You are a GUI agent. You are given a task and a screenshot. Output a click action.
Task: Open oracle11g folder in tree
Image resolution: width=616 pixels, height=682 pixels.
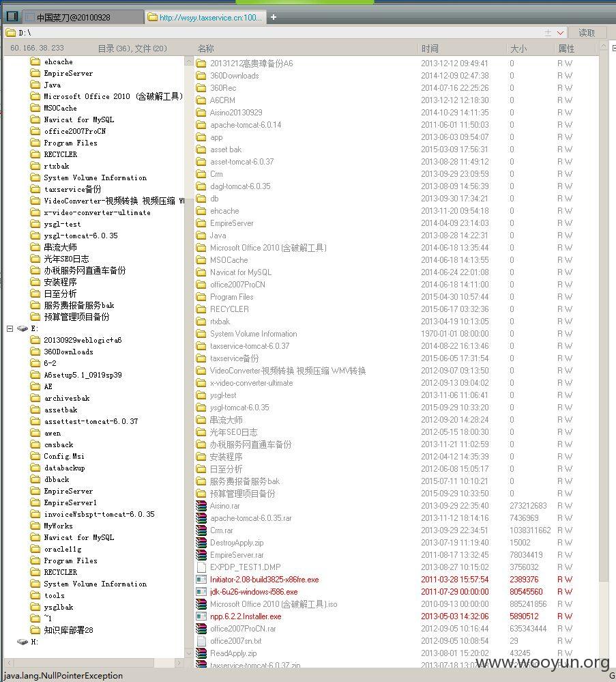coord(63,549)
